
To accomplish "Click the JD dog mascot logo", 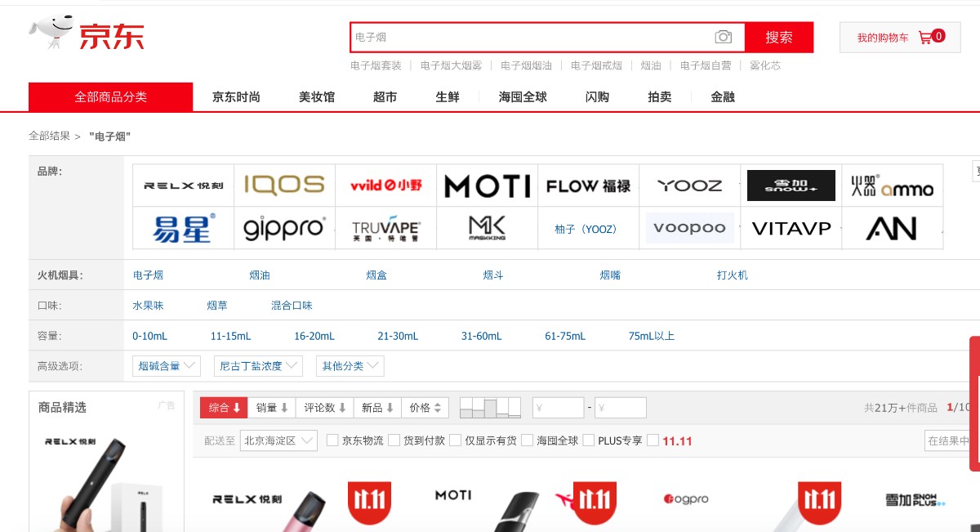I will tap(51, 34).
